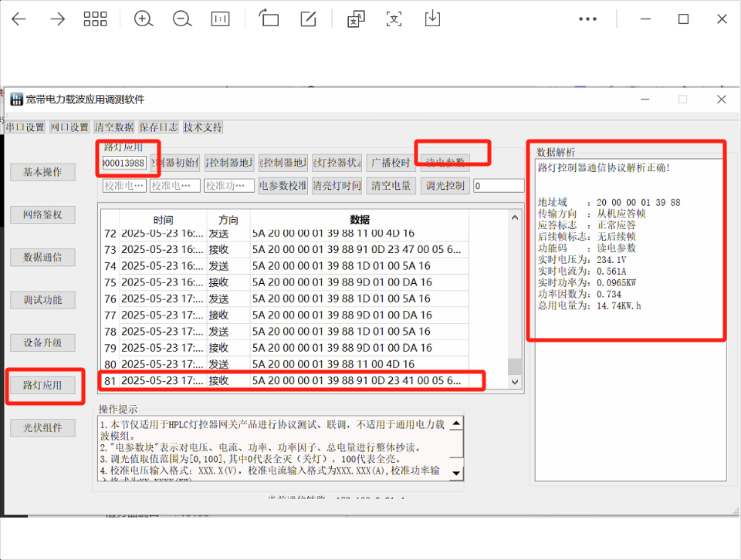Select the zoom in magnifier
Image resolution: width=741 pixels, height=560 pixels.
click(143, 19)
